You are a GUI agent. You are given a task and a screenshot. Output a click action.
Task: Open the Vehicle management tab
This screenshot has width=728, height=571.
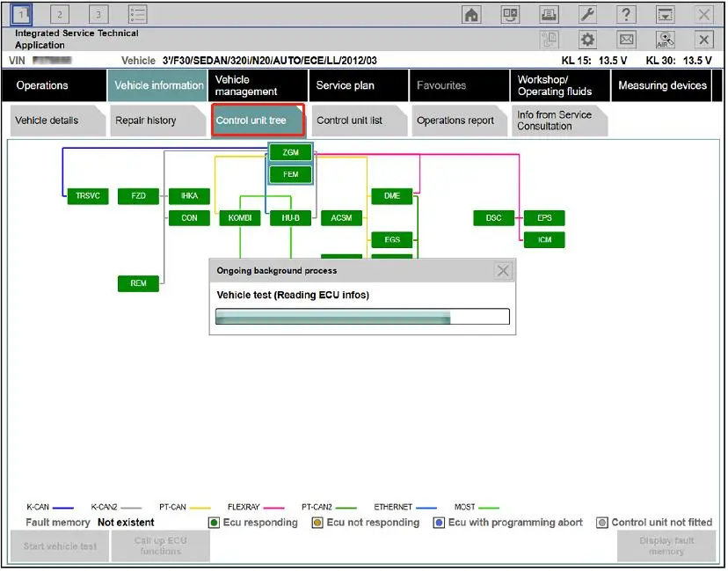(258, 85)
